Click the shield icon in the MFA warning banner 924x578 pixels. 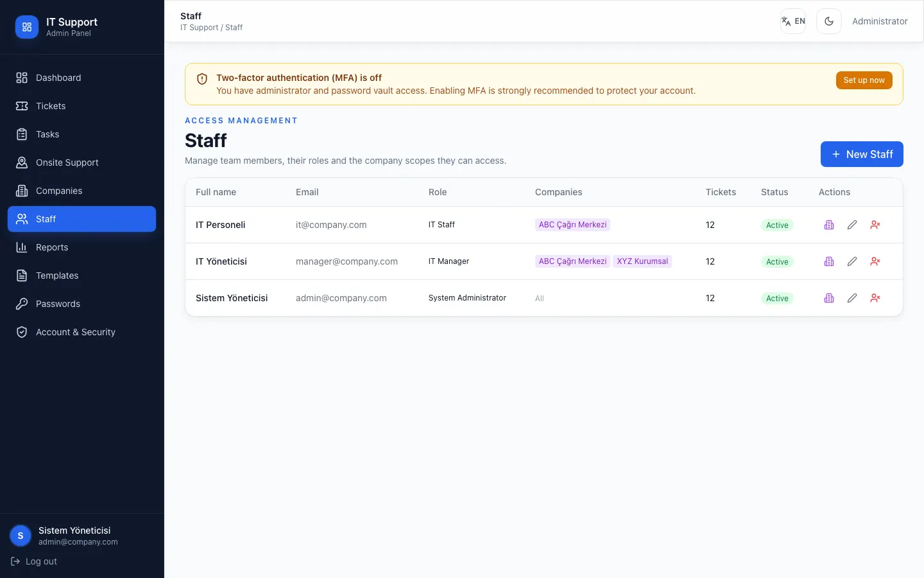click(x=202, y=79)
